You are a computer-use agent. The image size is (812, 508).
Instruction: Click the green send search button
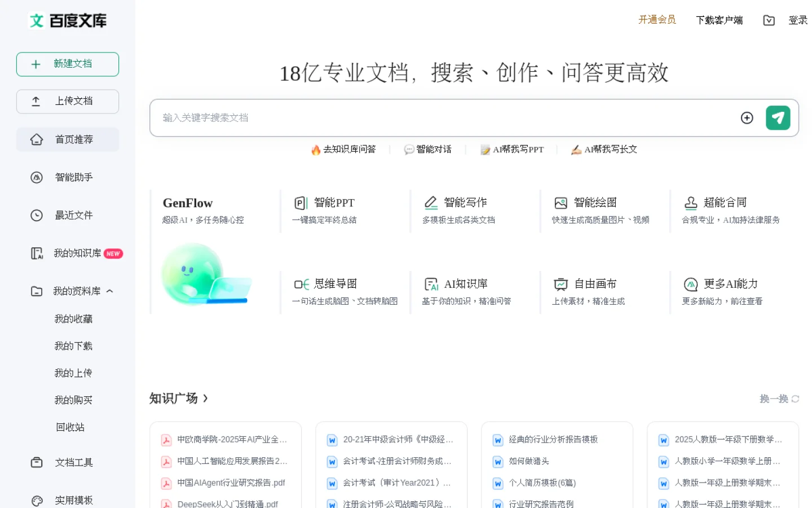point(778,117)
